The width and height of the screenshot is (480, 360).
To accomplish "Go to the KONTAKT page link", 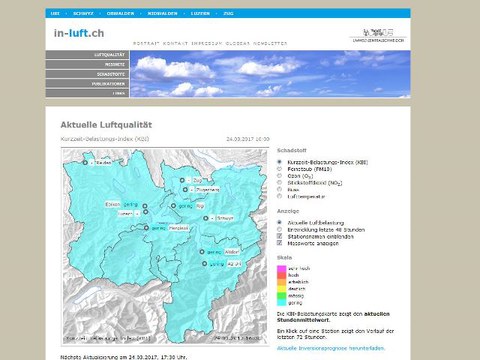I will point(175,44).
